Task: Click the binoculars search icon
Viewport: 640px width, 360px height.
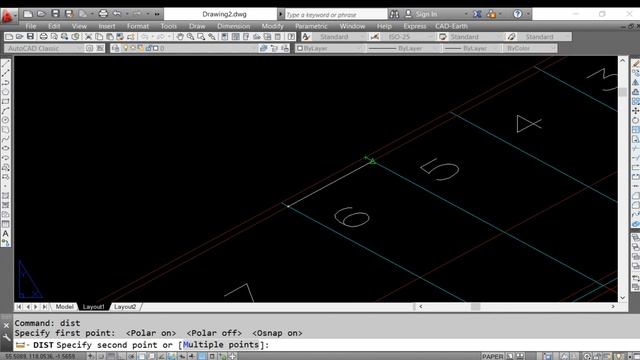Action: tap(394, 14)
